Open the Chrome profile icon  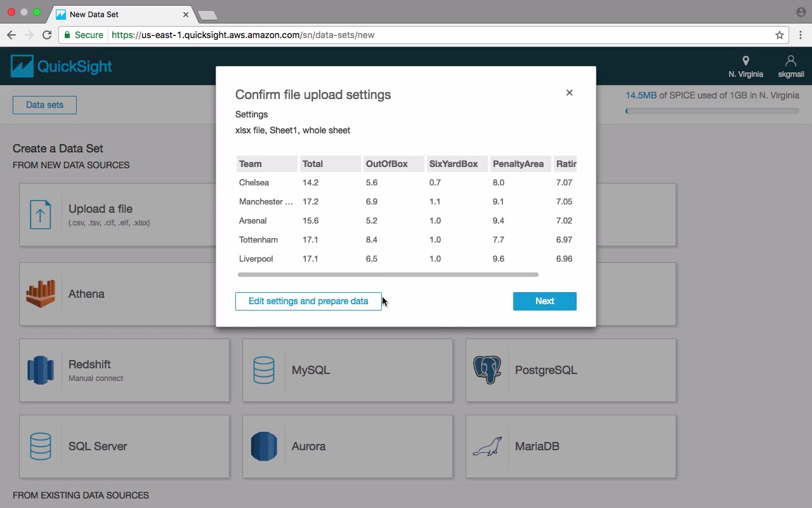pos(801,12)
